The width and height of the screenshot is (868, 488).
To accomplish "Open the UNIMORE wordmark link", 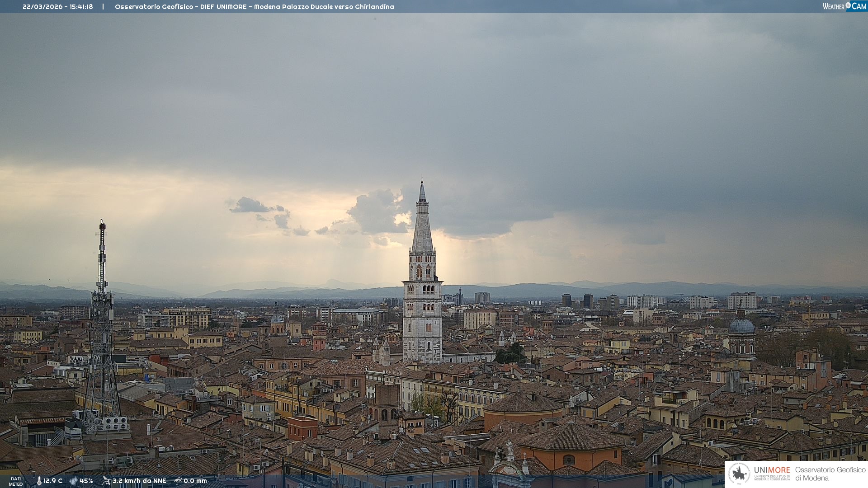I will [x=772, y=470].
